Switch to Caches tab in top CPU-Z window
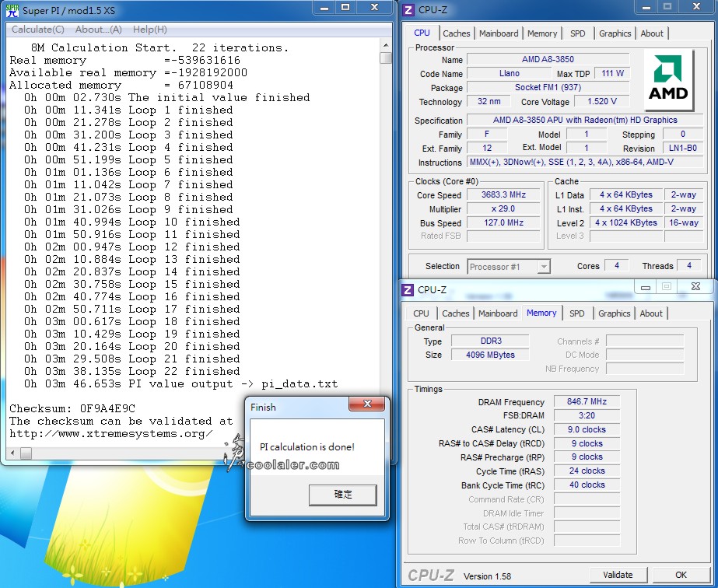718x588 pixels. 456,33
